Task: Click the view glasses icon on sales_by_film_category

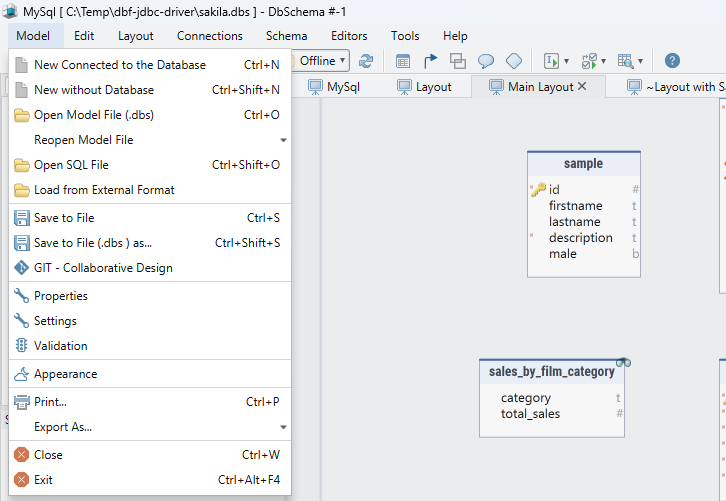Action: pos(623,362)
